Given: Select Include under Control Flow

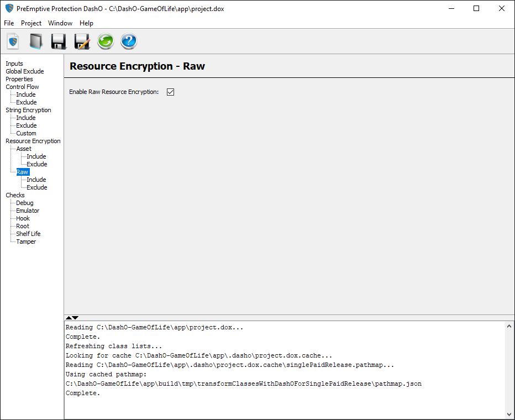Looking at the screenshot, I should point(26,95).
